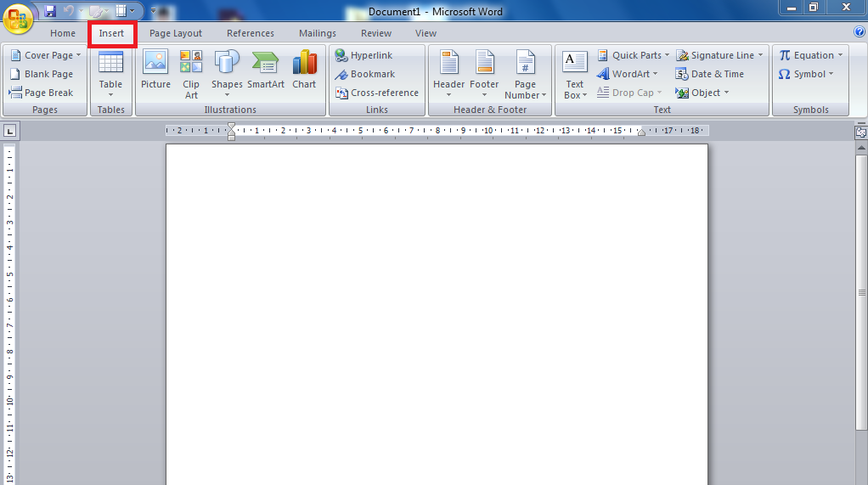
Task: Insert a SmartArt graphic
Action: click(266, 69)
